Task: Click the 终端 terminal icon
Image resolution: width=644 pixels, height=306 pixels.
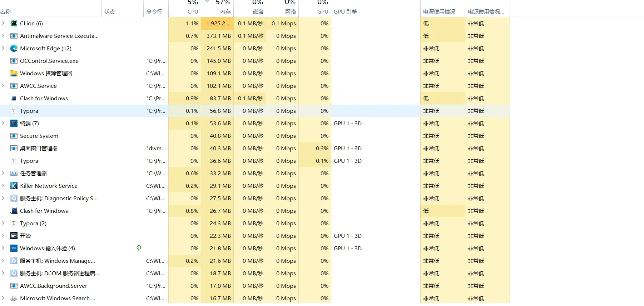Action: [14, 124]
